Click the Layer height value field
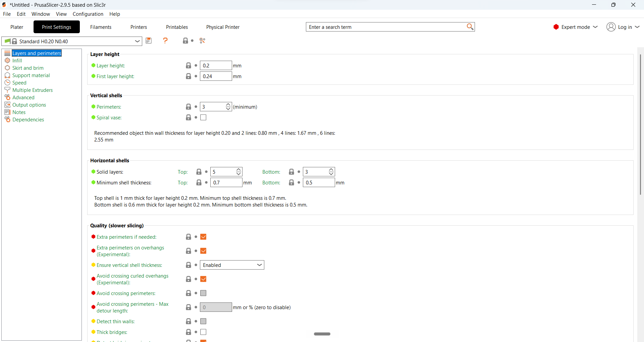The width and height of the screenshot is (644, 342). [x=216, y=65]
